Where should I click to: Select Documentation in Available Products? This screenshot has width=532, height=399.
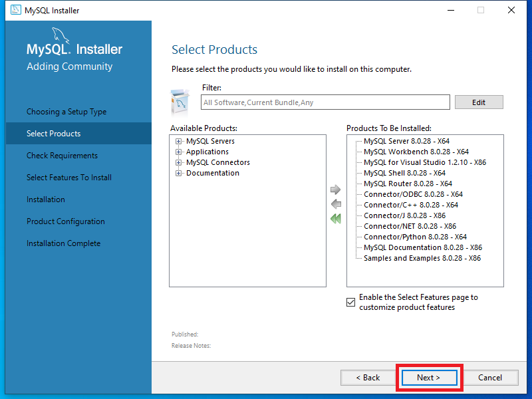tap(213, 173)
